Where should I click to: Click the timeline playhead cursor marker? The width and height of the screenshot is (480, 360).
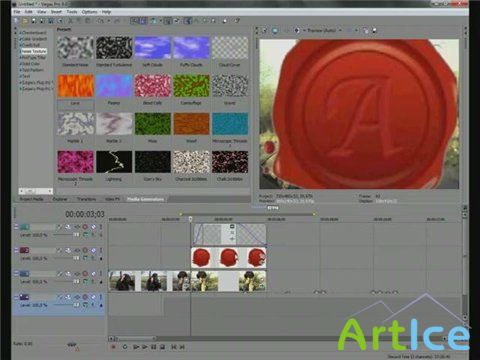coord(191,219)
